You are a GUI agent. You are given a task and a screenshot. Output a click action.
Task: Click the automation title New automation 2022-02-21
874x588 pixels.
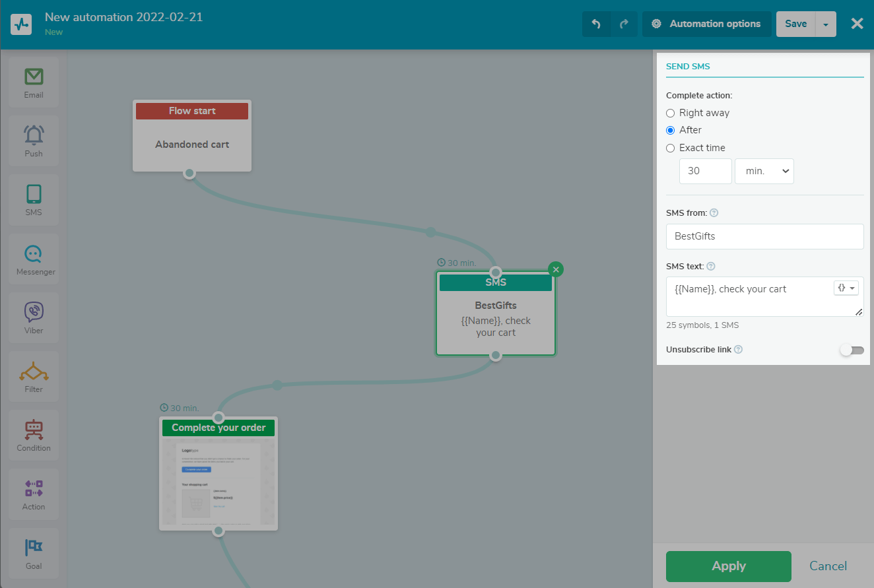123,17
